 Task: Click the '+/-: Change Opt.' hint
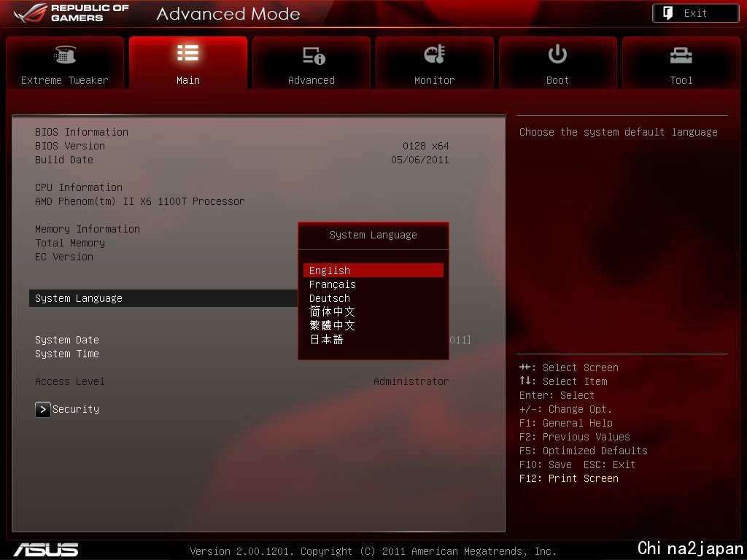565,409
